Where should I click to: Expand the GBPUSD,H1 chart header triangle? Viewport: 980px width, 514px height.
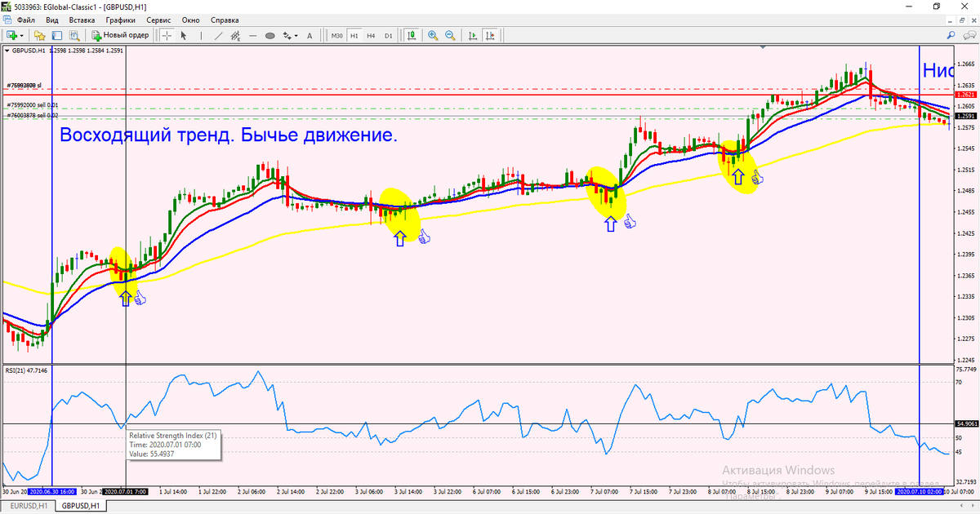(x=8, y=51)
